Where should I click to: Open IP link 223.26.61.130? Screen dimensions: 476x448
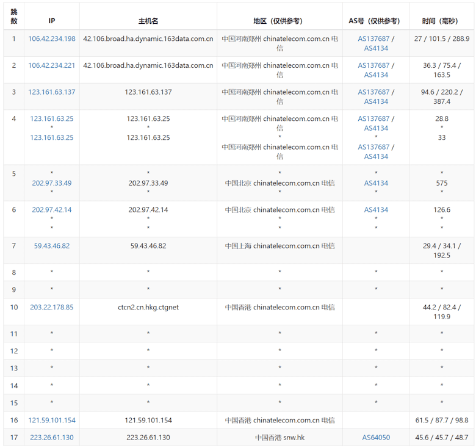click(52, 438)
